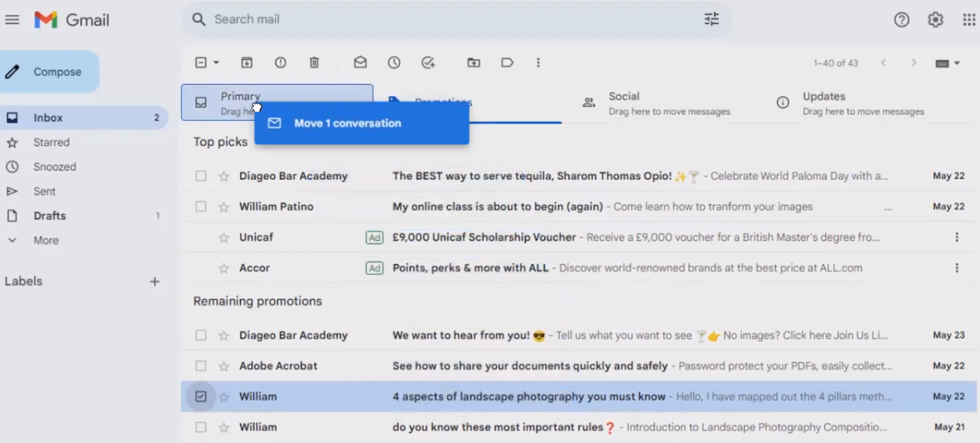
Task: Mark selected conversation as read
Action: tap(360, 62)
